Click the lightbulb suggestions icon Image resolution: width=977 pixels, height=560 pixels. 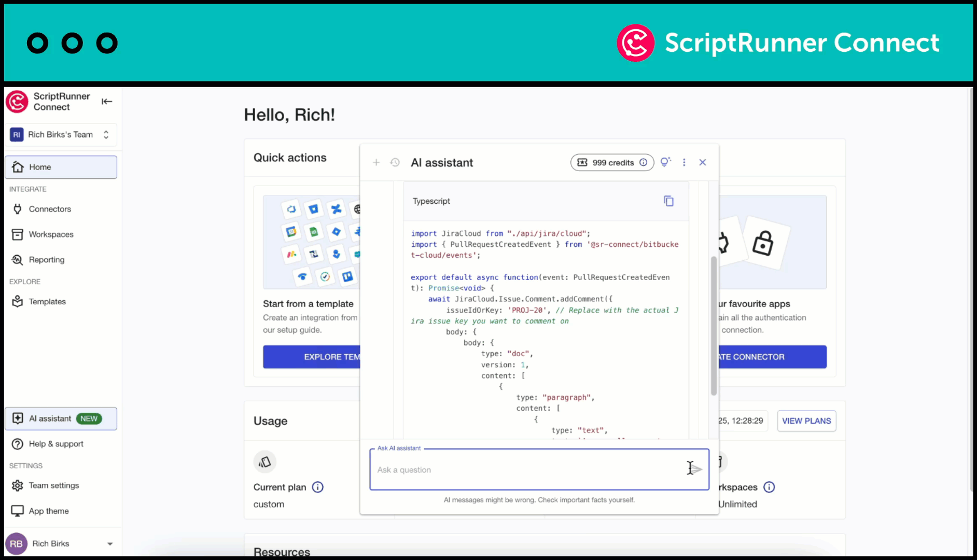click(x=666, y=162)
